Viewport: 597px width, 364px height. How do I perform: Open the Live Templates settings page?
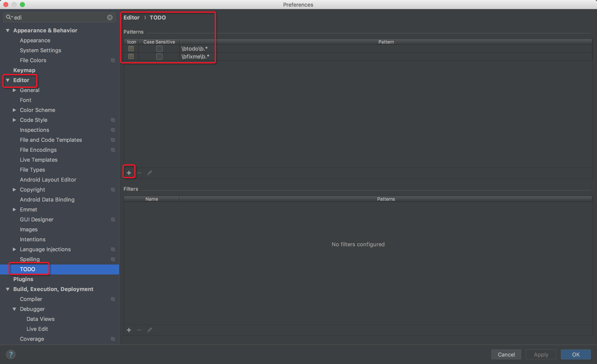[39, 160]
